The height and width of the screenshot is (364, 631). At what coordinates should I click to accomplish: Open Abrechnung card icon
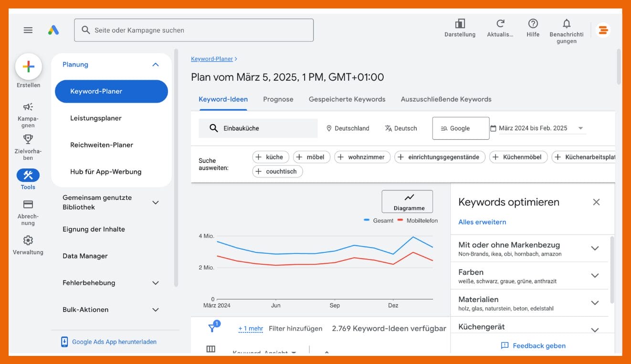pos(28,204)
